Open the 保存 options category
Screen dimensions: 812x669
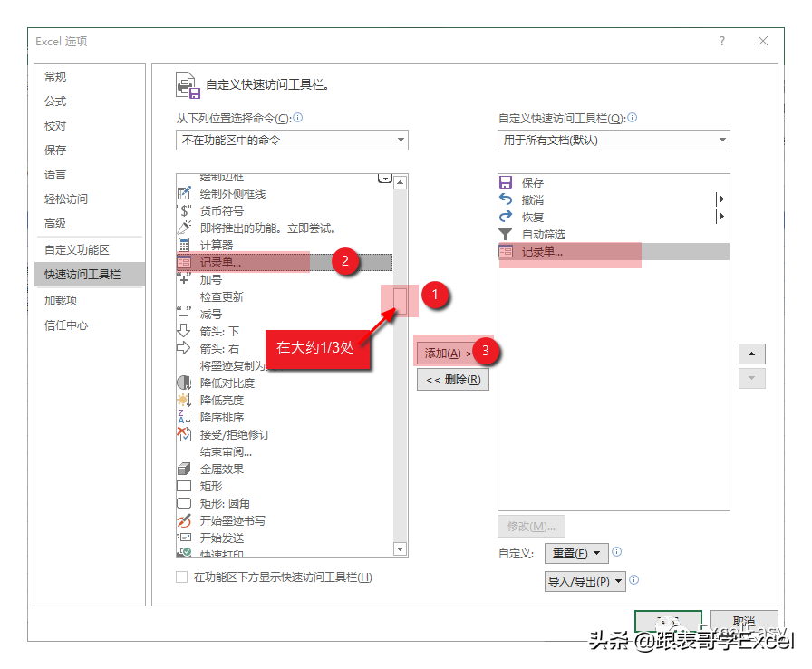[90, 150]
